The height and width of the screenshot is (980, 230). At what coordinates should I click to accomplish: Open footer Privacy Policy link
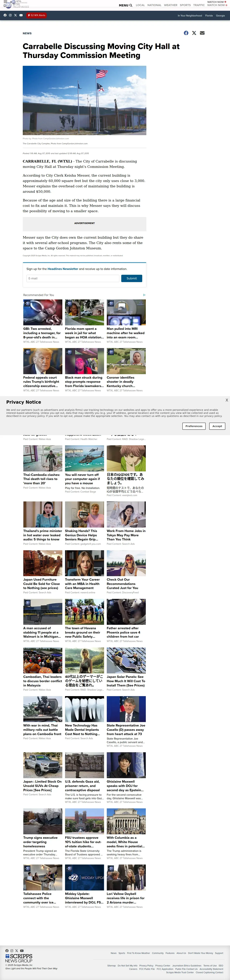coord(147,966)
